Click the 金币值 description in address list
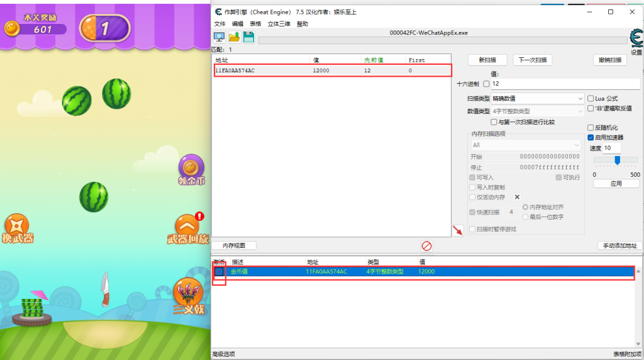Screen dimensions: 644x360 239,272
